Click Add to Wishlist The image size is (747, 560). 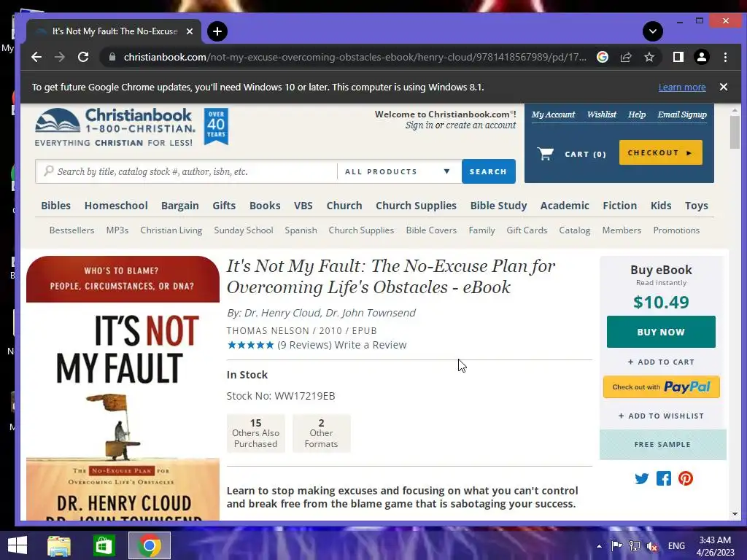coord(661,416)
